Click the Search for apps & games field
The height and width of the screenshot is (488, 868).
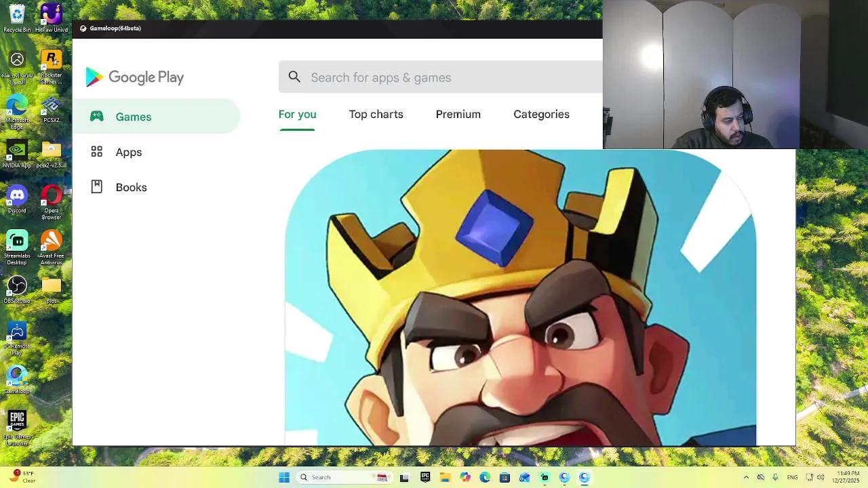(x=440, y=77)
